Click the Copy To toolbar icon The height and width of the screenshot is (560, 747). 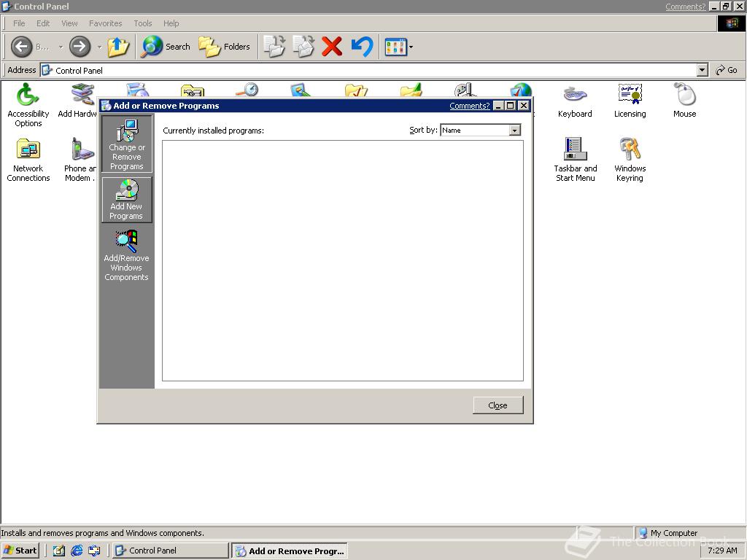[x=303, y=47]
